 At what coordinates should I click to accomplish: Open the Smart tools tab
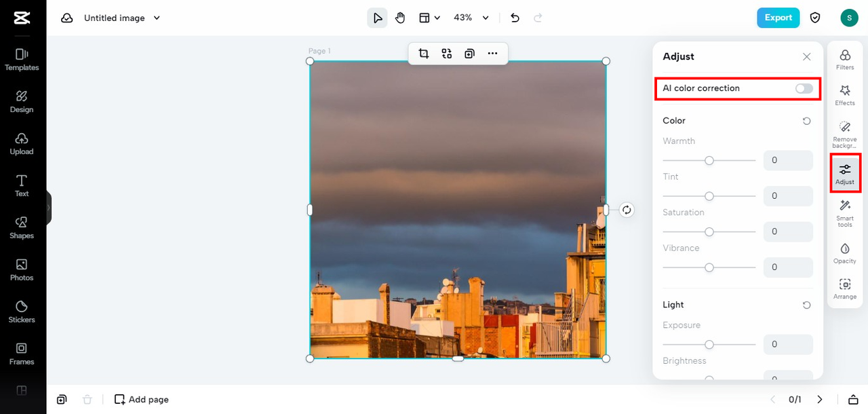(x=845, y=213)
